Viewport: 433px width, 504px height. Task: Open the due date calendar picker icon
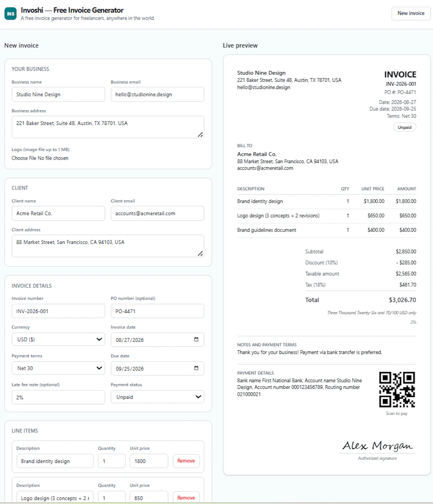(196, 368)
